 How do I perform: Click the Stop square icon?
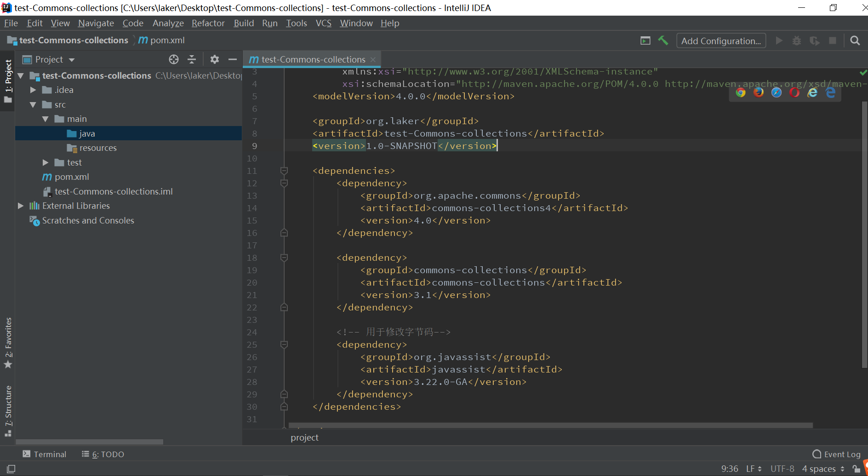click(x=833, y=40)
